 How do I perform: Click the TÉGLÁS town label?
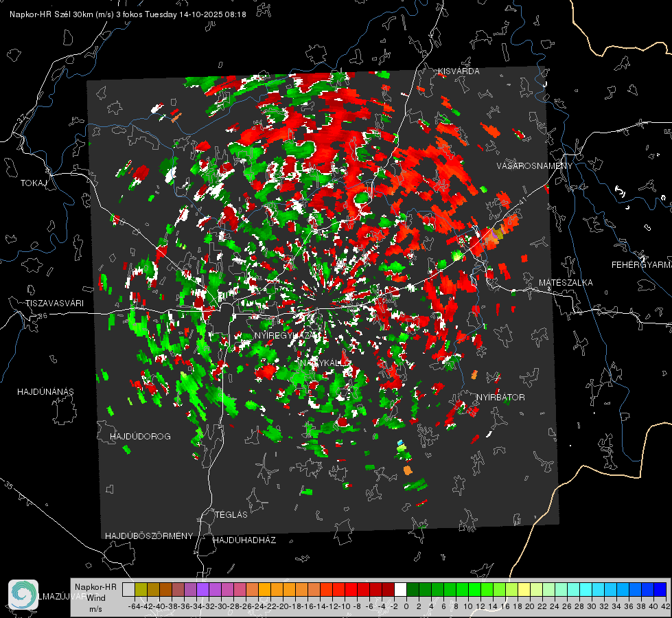231,514
